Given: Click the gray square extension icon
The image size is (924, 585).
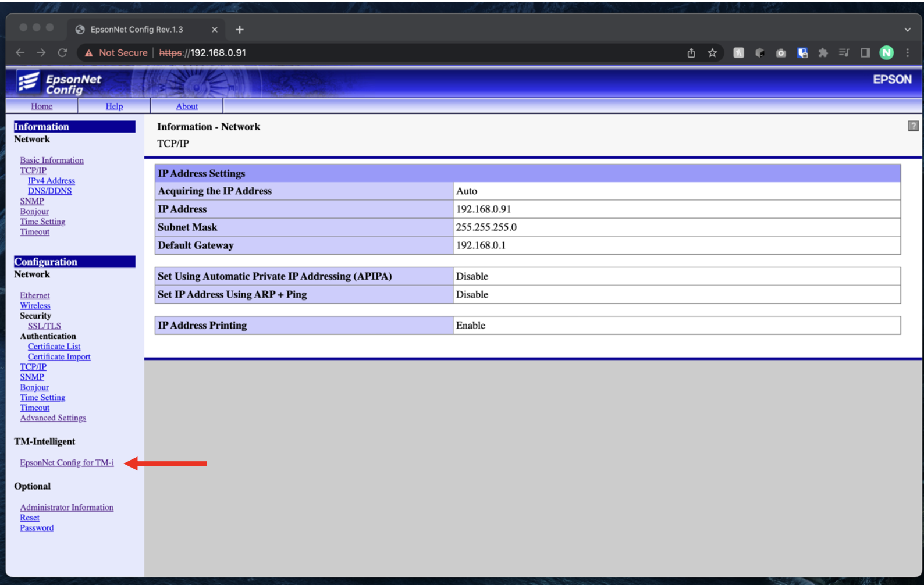Looking at the screenshot, I should pyautogui.click(x=738, y=53).
